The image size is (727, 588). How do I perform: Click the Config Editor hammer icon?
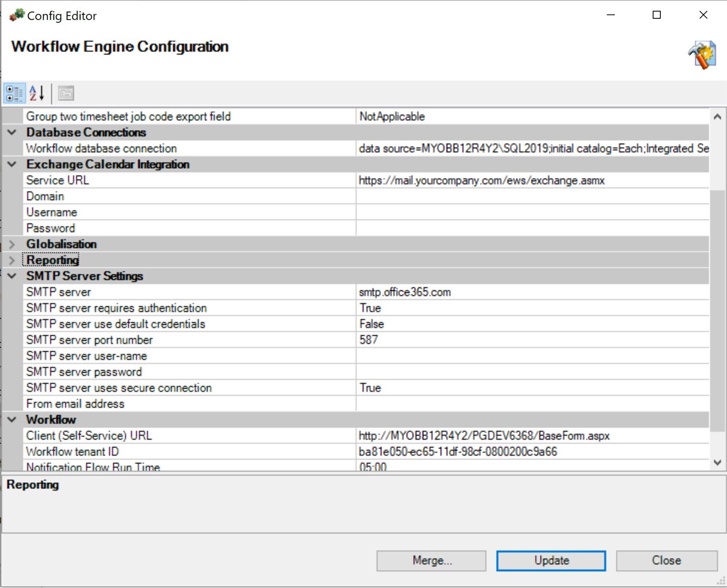tap(702, 55)
